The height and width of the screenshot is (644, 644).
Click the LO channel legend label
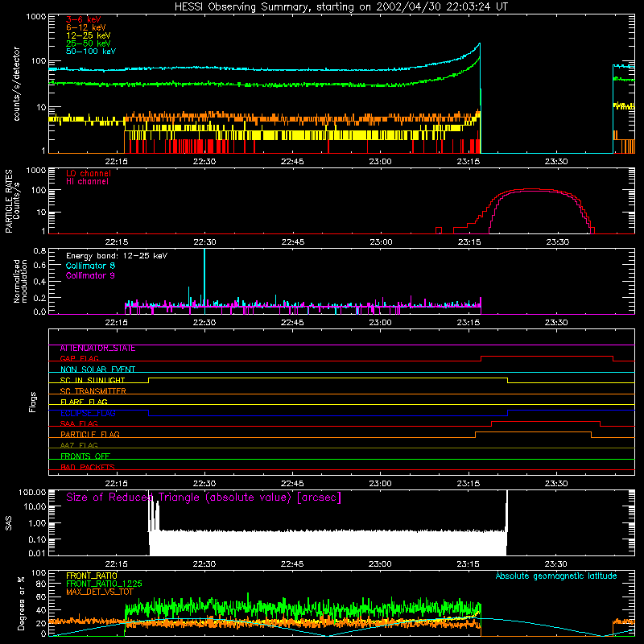pos(89,173)
